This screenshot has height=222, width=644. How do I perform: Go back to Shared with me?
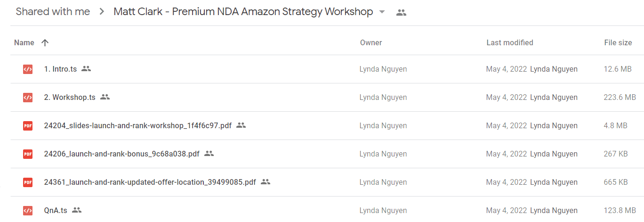(x=53, y=12)
